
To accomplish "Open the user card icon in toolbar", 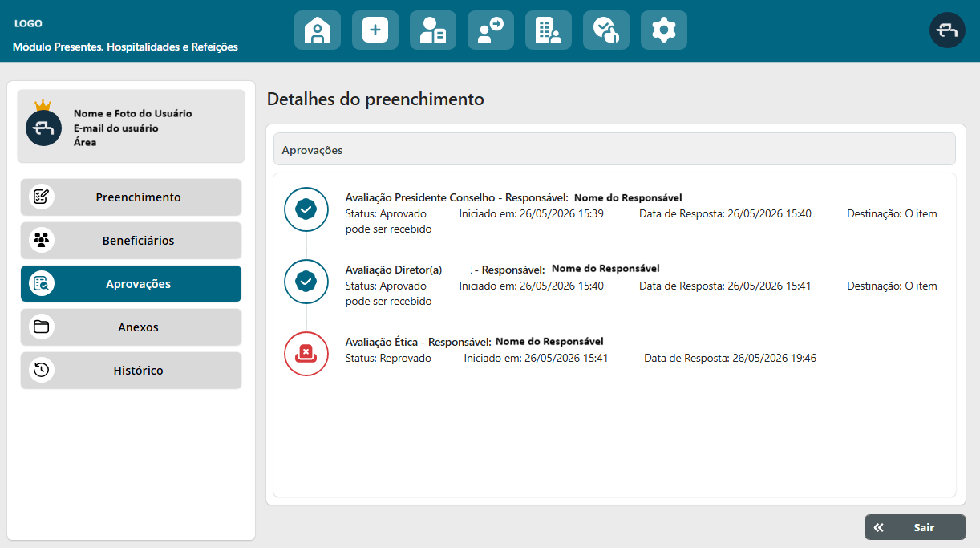I will coord(433,30).
